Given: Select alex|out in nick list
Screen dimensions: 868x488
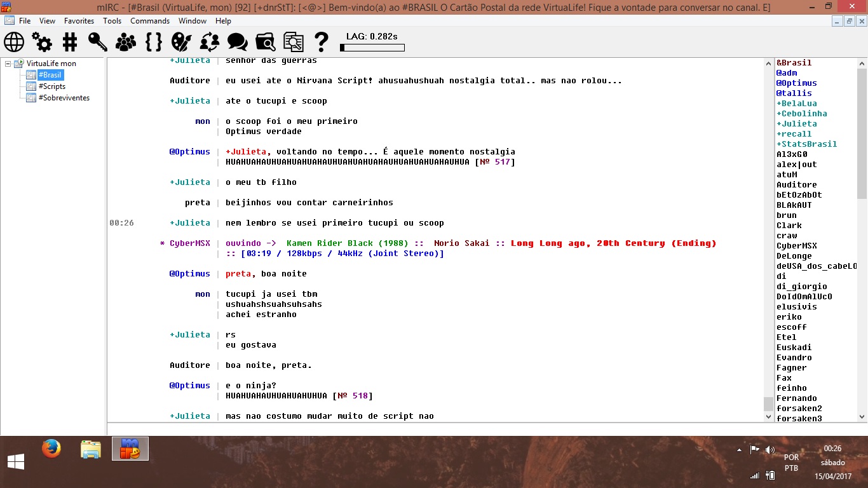Looking at the screenshot, I should [797, 165].
